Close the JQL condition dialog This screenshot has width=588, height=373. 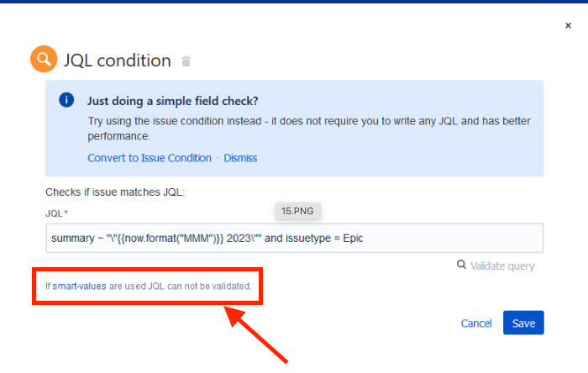click(x=568, y=25)
